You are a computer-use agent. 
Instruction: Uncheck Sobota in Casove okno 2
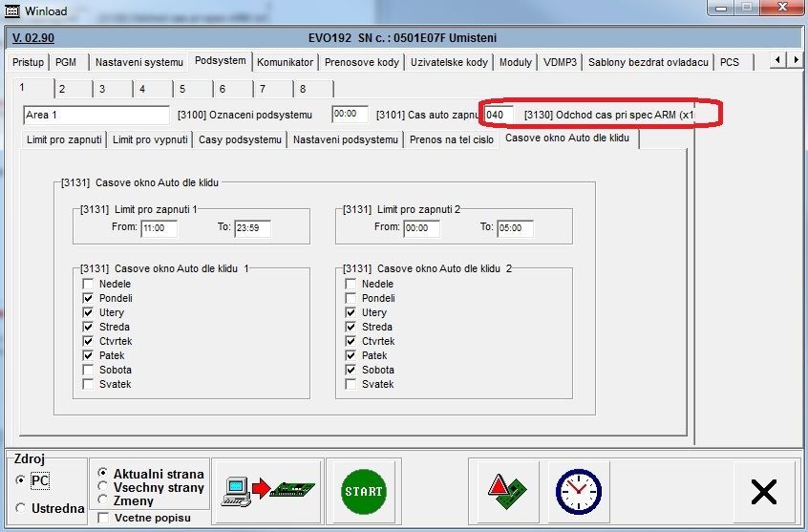[351, 371]
